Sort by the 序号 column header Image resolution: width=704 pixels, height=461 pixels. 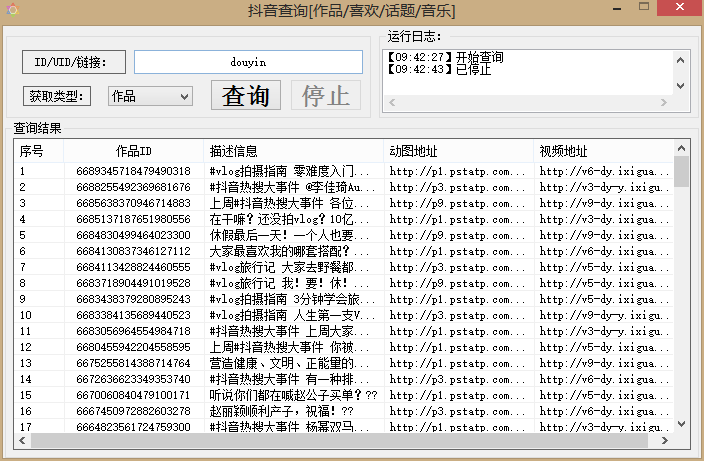pos(39,151)
